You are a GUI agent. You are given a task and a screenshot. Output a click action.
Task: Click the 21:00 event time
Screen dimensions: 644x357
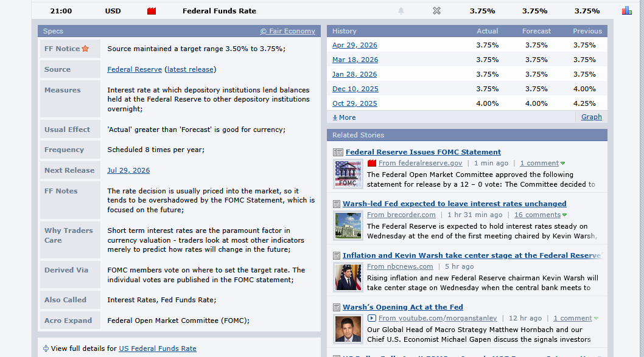point(61,11)
